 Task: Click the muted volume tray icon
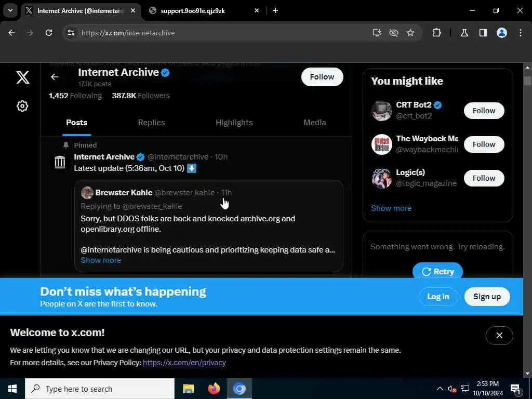point(452,389)
